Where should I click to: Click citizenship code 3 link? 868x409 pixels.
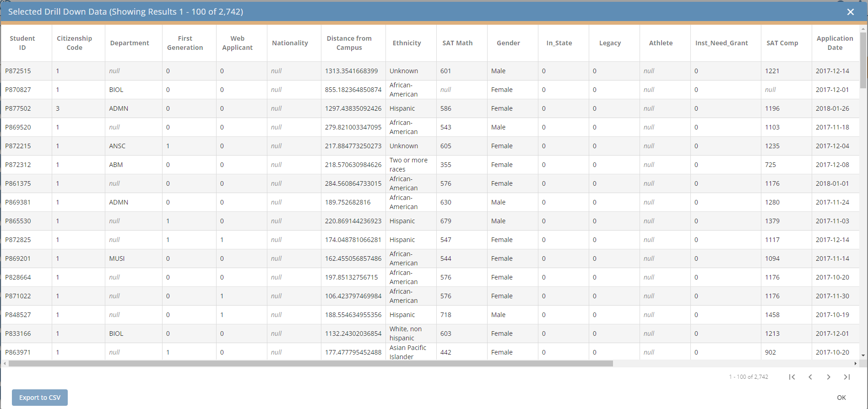58,108
